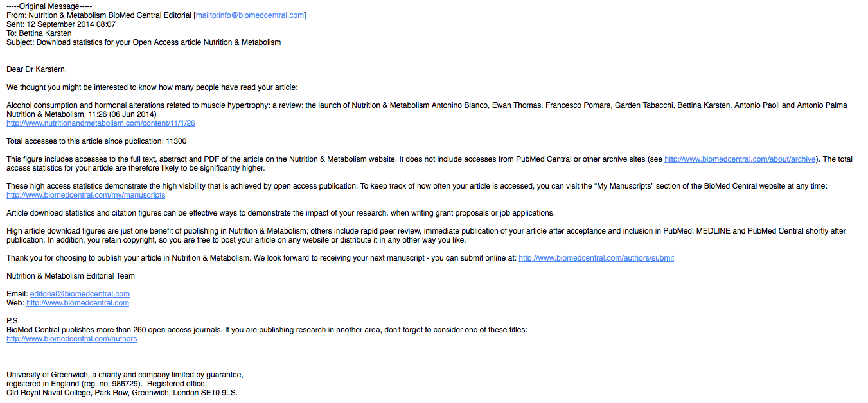The height and width of the screenshot is (403, 868).
Task: Follow the biomedcentral.com/authors/submit link
Action: pyautogui.click(x=596, y=258)
